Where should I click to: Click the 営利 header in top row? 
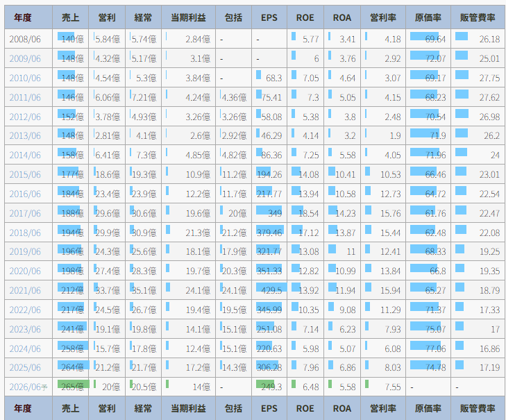(x=107, y=17)
